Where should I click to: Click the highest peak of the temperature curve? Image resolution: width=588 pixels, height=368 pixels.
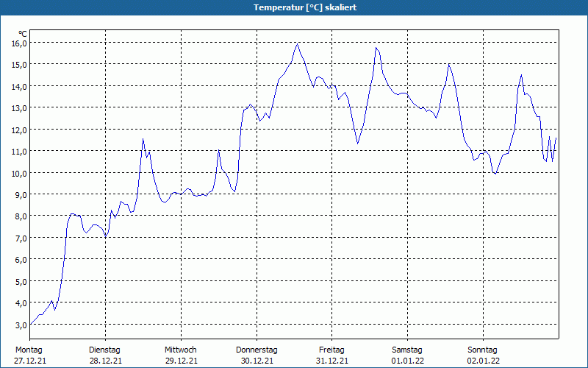pos(298,43)
